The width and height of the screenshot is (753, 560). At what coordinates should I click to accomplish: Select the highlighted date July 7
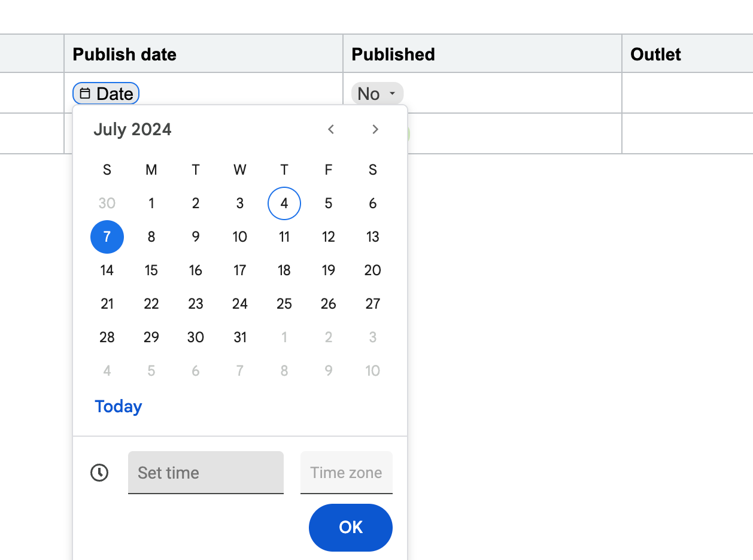point(107,237)
